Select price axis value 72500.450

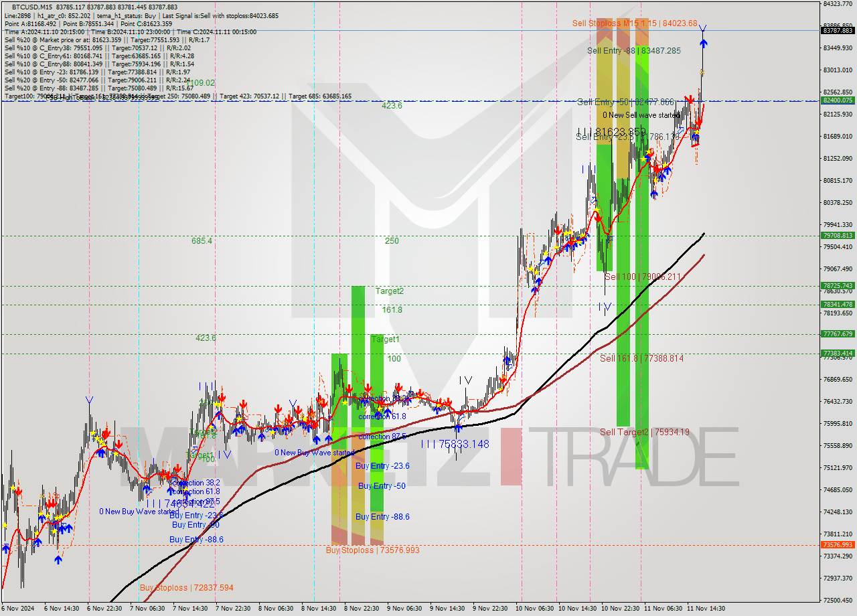(838, 601)
